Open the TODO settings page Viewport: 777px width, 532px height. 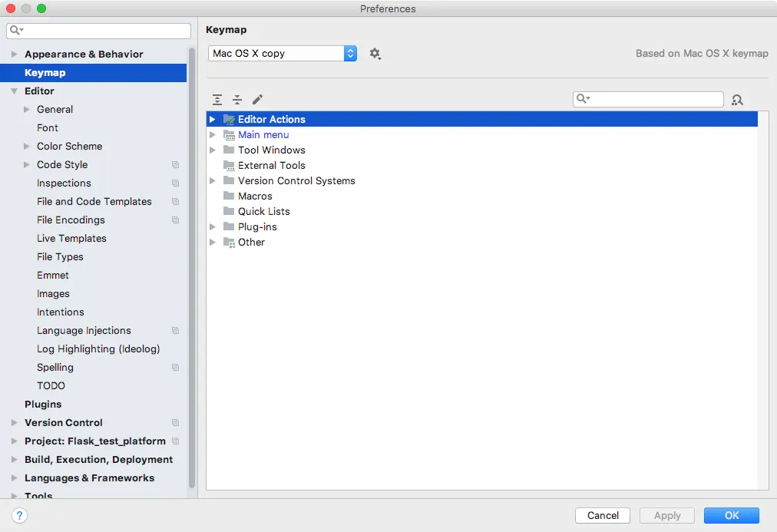pyautogui.click(x=51, y=385)
